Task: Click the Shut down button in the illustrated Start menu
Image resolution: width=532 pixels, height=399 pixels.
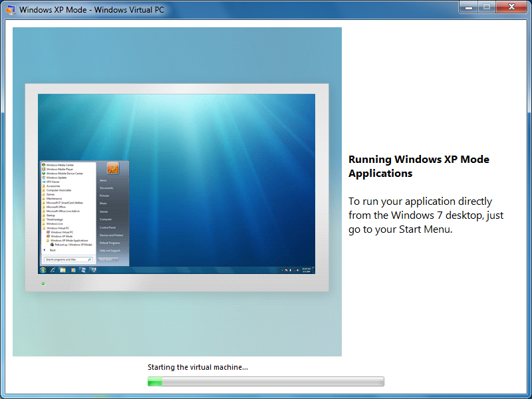Action: click(x=108, y=259)
